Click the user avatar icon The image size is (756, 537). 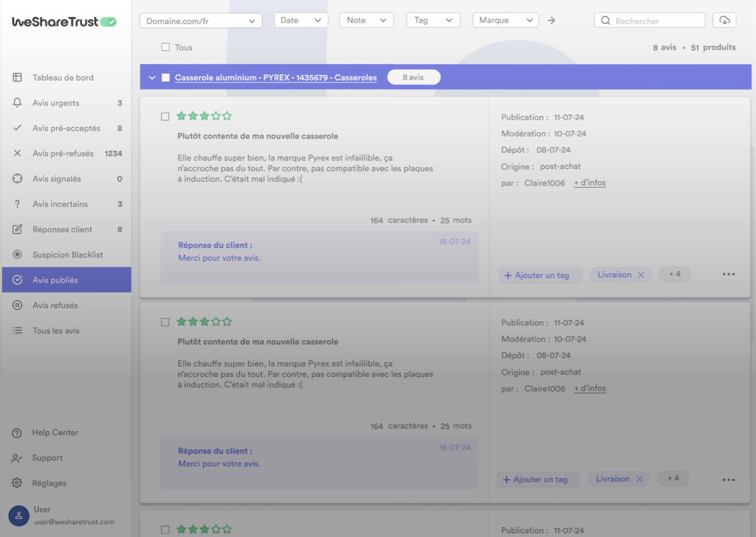(x=19, y=516)
